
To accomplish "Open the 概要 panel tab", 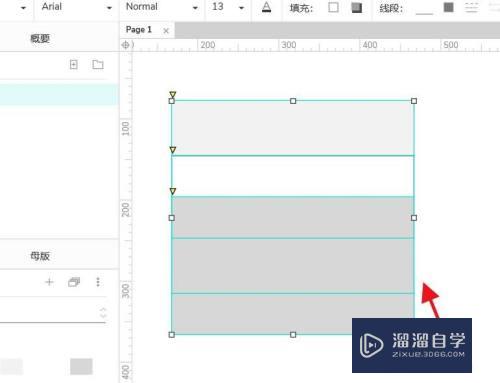I will tap(40, 39).
